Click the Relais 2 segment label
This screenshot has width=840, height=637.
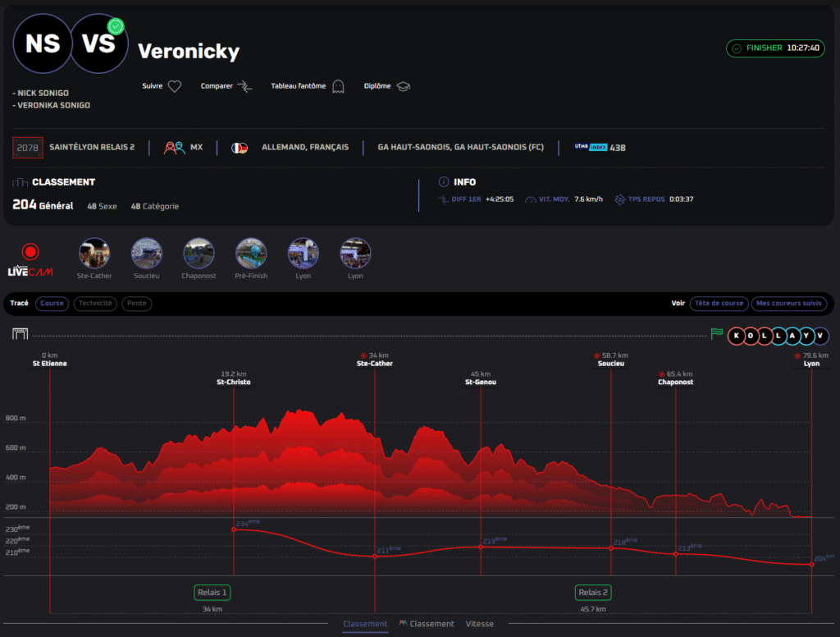593,593
